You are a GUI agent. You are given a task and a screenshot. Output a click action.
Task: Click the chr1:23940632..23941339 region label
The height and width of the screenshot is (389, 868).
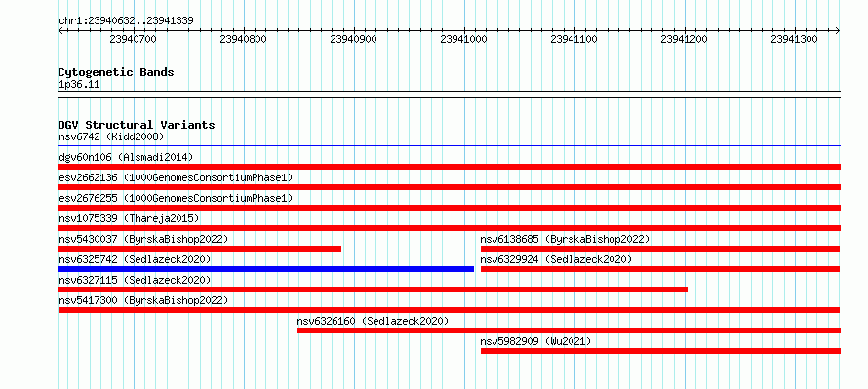[x=126, y=20]
